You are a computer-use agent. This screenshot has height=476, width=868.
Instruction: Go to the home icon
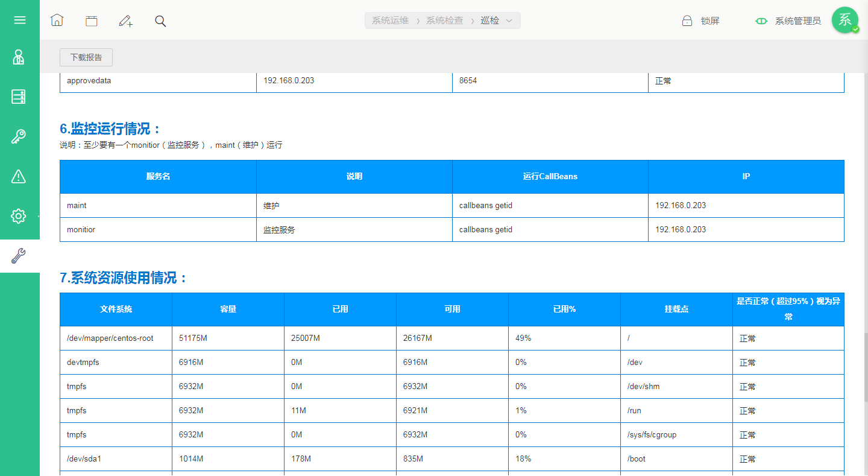57,20
